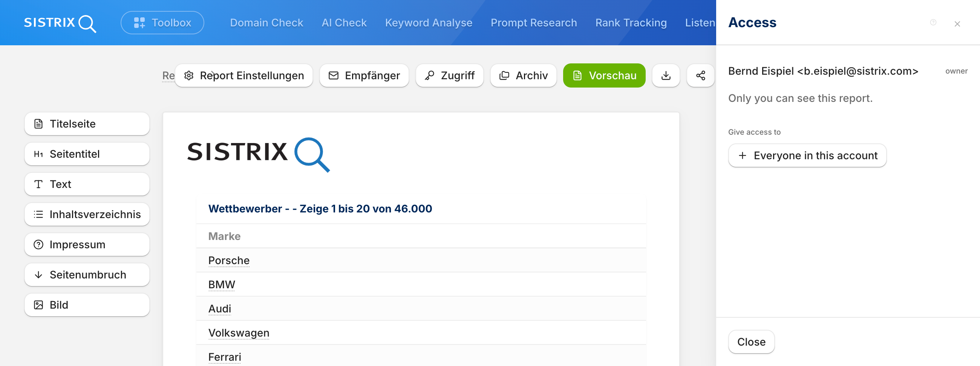Viewport: 980px width, 366px height.
Task: Click the SISTRIX logo in report preview
Action: (x=258, y=155)
